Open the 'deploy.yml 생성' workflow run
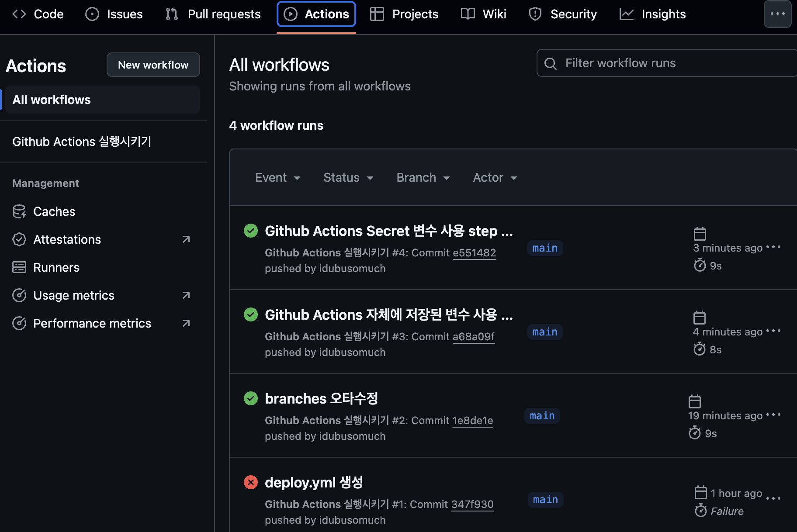The image size is (797, 532). pos(314,482)
